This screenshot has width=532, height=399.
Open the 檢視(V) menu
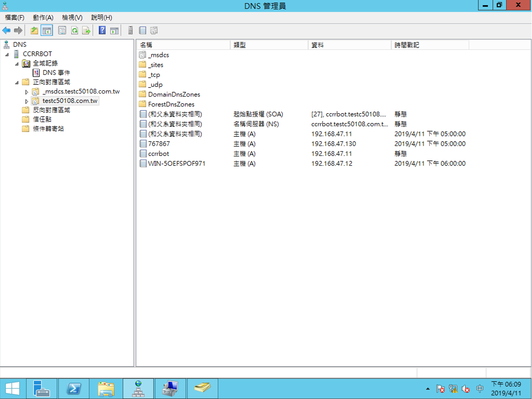[x=72, y=17]
